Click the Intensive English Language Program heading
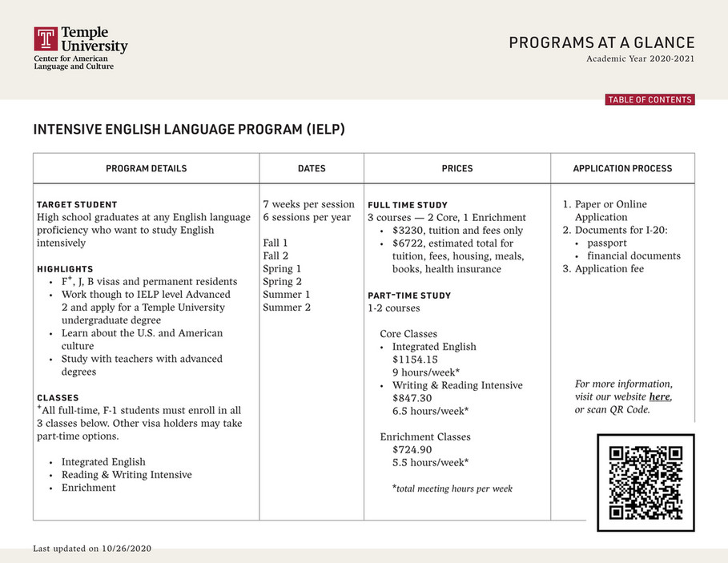The height and width of the screenshot is (563, 728). point(189,129)
